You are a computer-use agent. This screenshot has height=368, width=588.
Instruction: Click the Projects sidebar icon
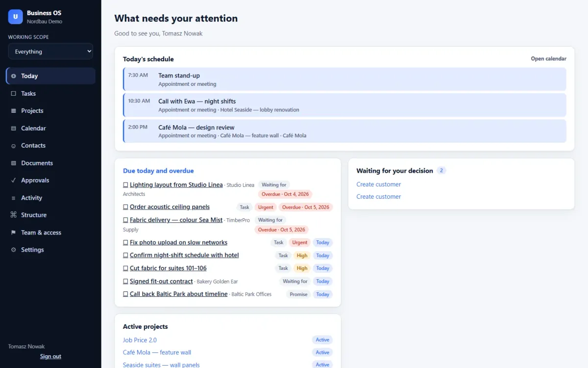click(13, 111)
